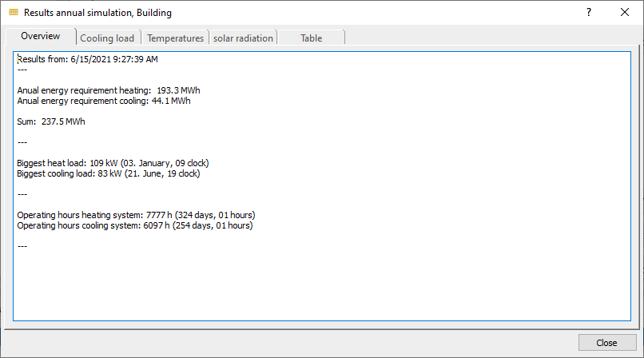644x358 pixels.
Task: Click the annual heating energy 193.3 MWh line
Action: pyautogui.click(x=109, y=90)
